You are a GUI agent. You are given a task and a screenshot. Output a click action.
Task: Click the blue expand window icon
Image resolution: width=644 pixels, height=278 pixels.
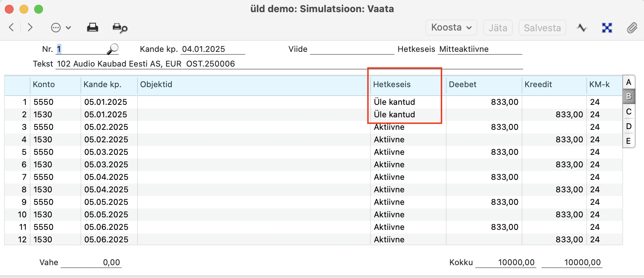[x=607, y=28]
